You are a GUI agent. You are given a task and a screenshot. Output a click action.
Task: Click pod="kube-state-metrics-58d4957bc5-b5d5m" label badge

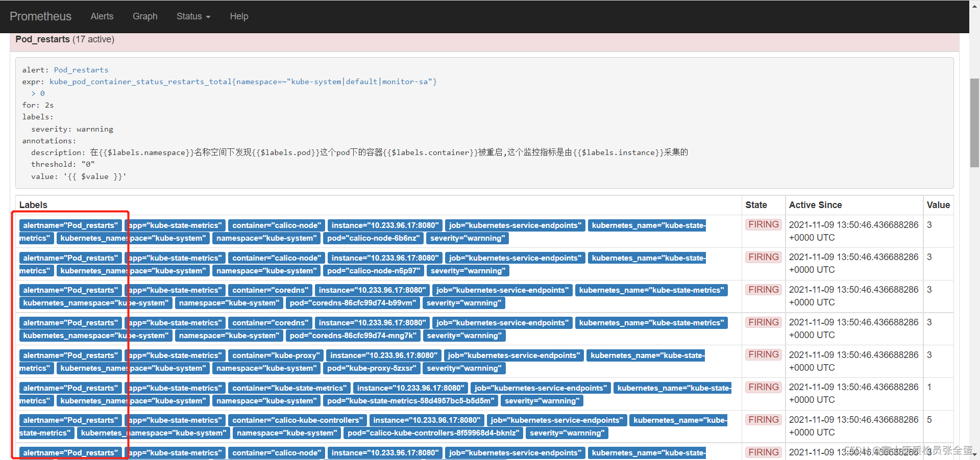[x=410, y=401]
